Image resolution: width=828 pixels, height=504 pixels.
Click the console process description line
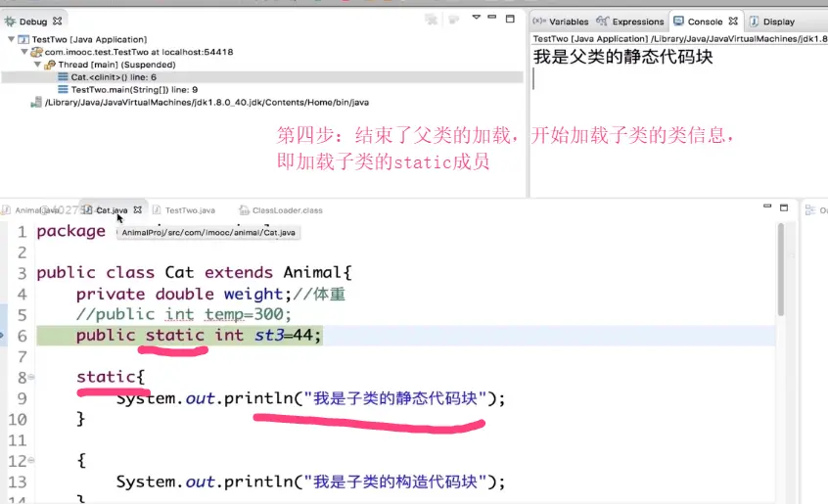[x=679, y=39]
